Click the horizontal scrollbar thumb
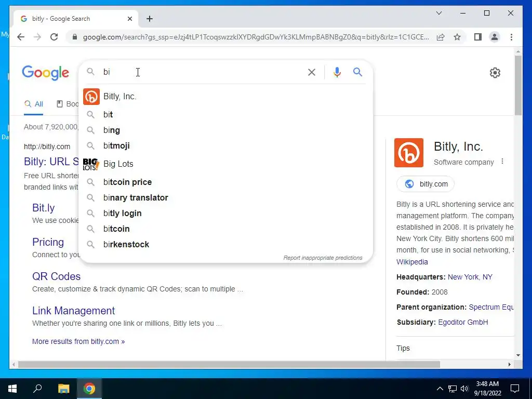This screenshot has height=399, width=532. click(x=229, y=364)
